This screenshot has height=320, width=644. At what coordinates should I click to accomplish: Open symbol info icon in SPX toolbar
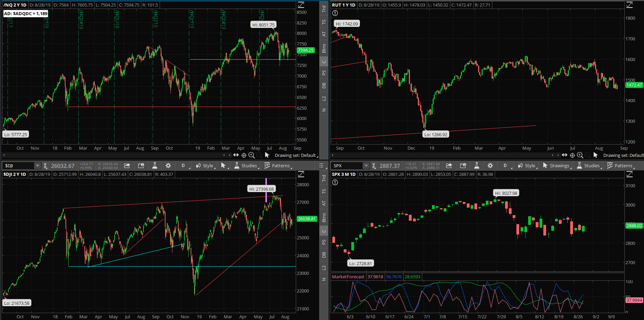(x=463, y=166)
